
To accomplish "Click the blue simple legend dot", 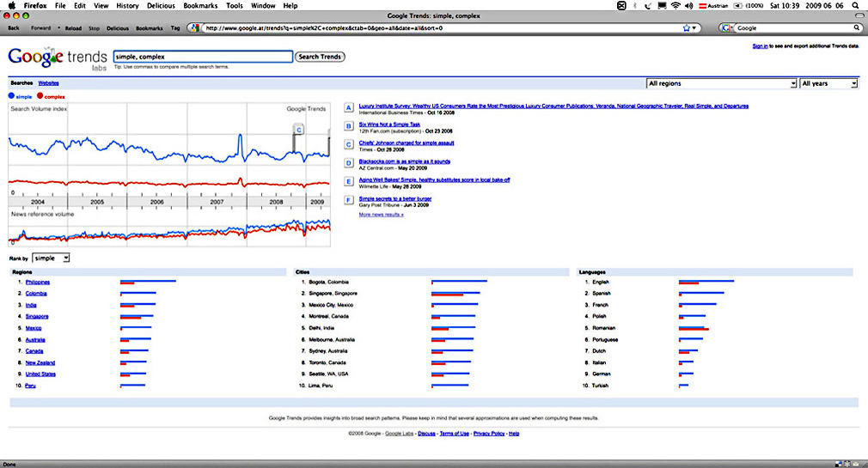I will [12, 95].
